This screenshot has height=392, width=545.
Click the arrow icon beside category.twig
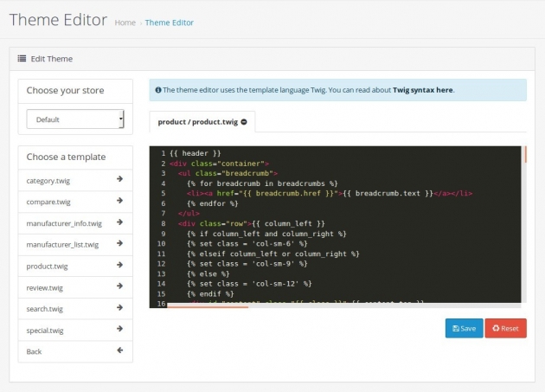click(x=119, y=179)
